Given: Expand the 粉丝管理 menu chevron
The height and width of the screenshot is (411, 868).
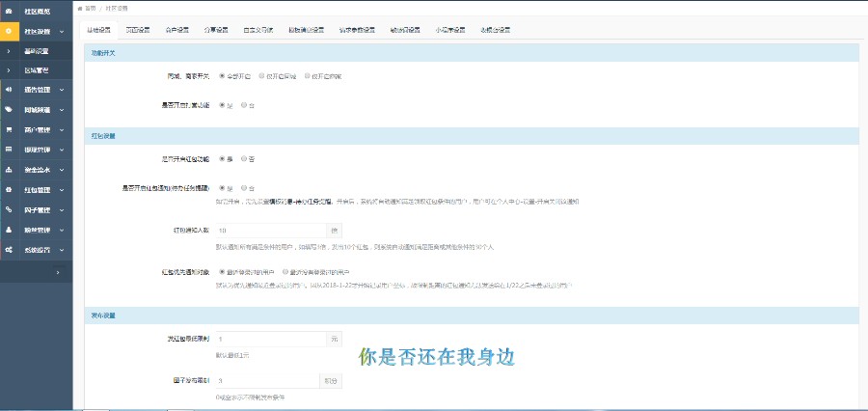Looking at the screenshot, I should [62, 230].
